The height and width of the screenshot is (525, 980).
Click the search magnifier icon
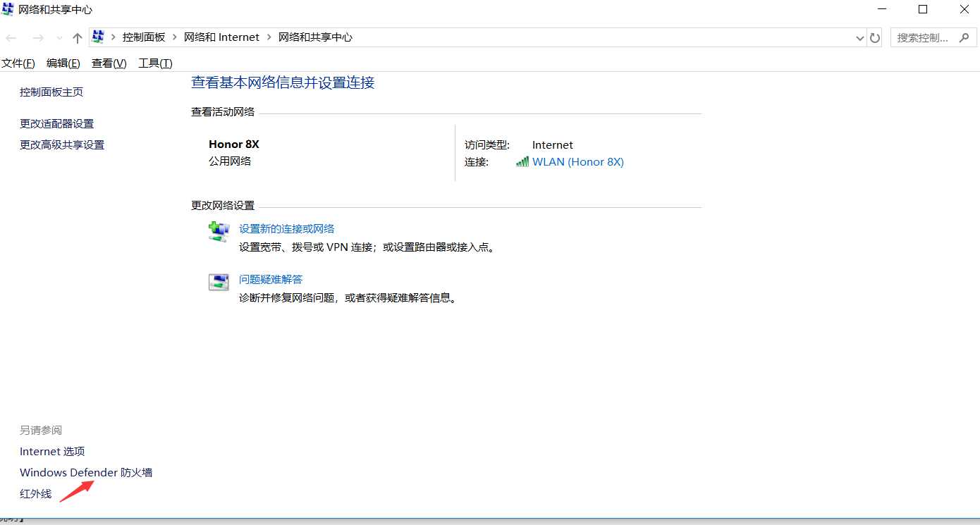[x=964, y=38]
